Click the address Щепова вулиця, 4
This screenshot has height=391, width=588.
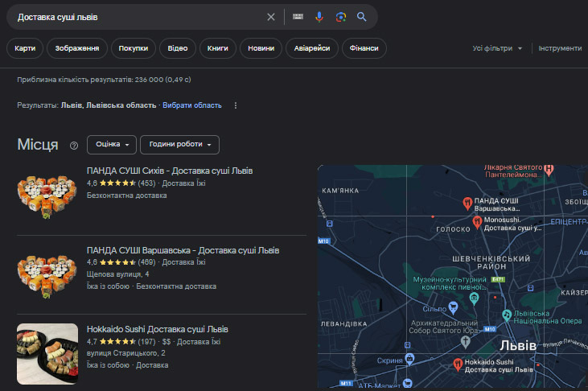point(117,274)
